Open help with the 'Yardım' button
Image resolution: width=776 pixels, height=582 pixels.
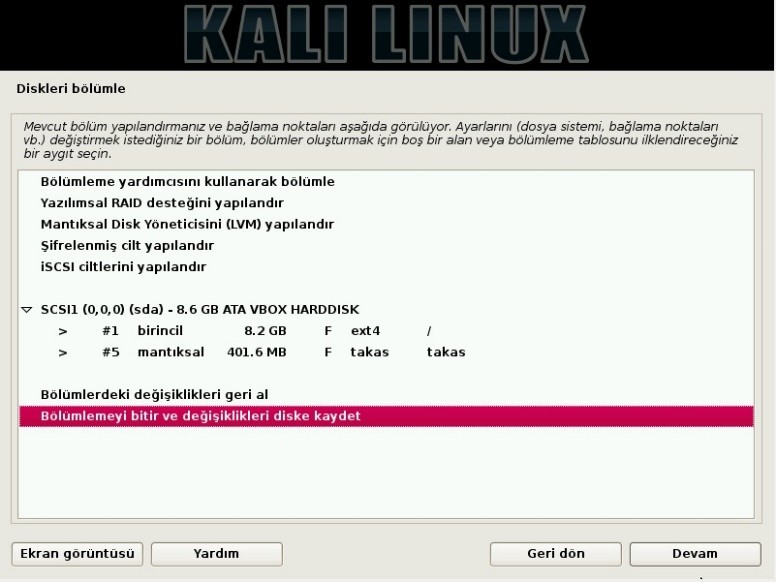(x=217, y=554)
